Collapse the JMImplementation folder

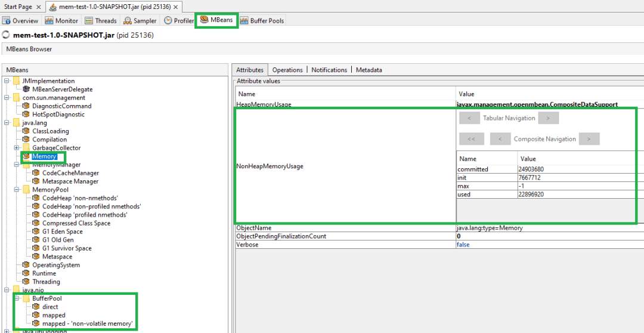7,81
